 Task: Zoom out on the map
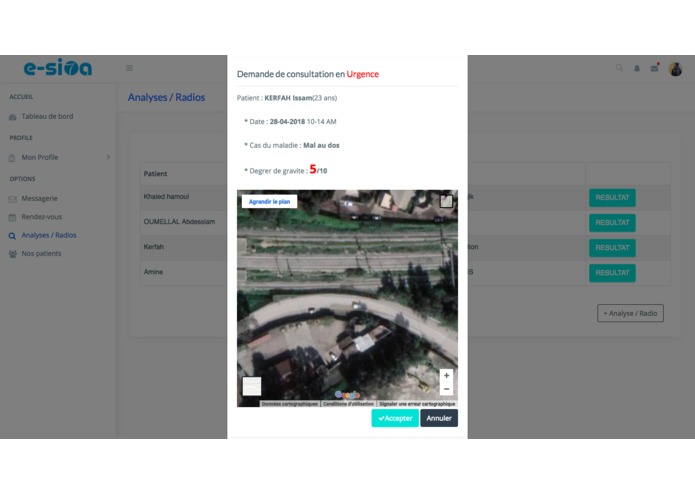point(446,389)
